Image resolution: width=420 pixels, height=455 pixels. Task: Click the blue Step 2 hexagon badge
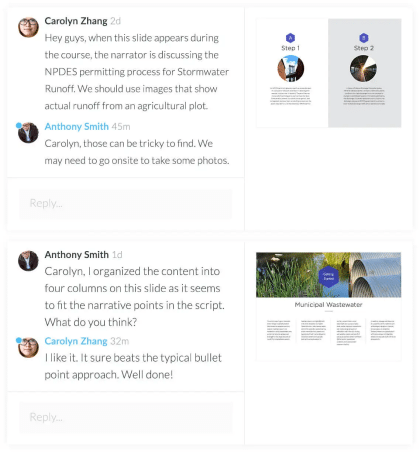364,38
